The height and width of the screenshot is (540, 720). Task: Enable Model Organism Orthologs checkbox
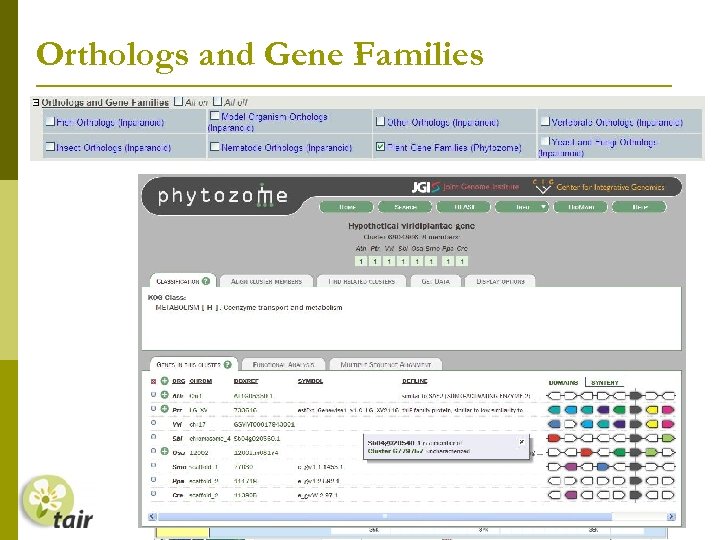tap(214, 115)
